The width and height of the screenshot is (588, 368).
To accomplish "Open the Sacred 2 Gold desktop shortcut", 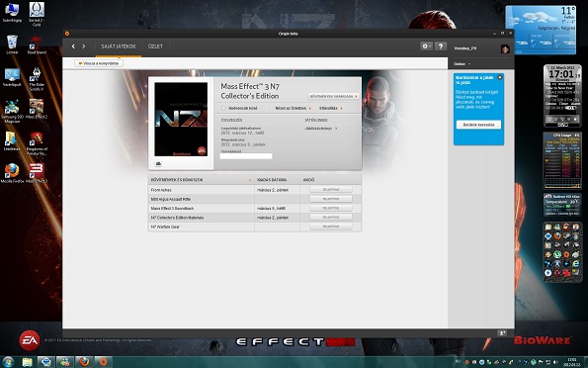I will pyautogui.click(x=37, y=14).
